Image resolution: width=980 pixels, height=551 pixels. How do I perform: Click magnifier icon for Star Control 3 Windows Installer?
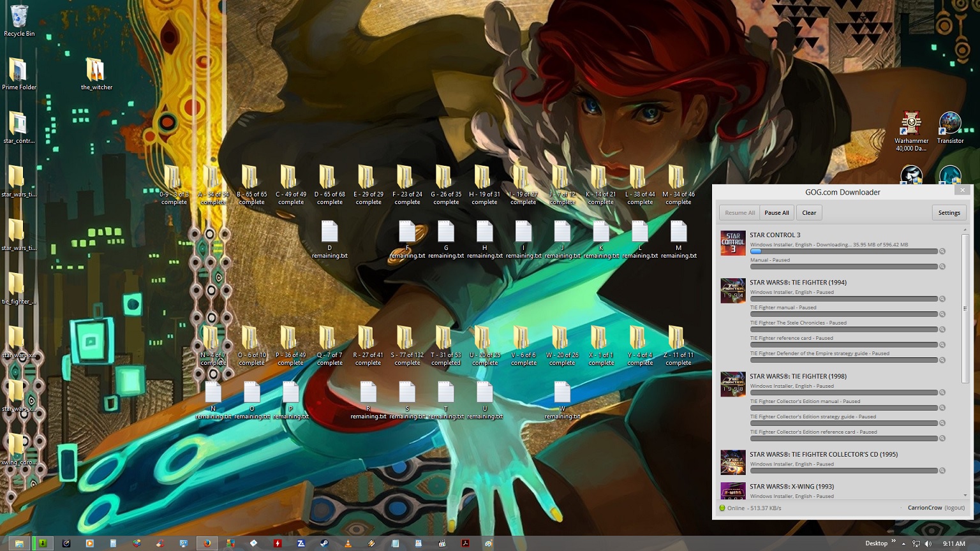(942, 251)
